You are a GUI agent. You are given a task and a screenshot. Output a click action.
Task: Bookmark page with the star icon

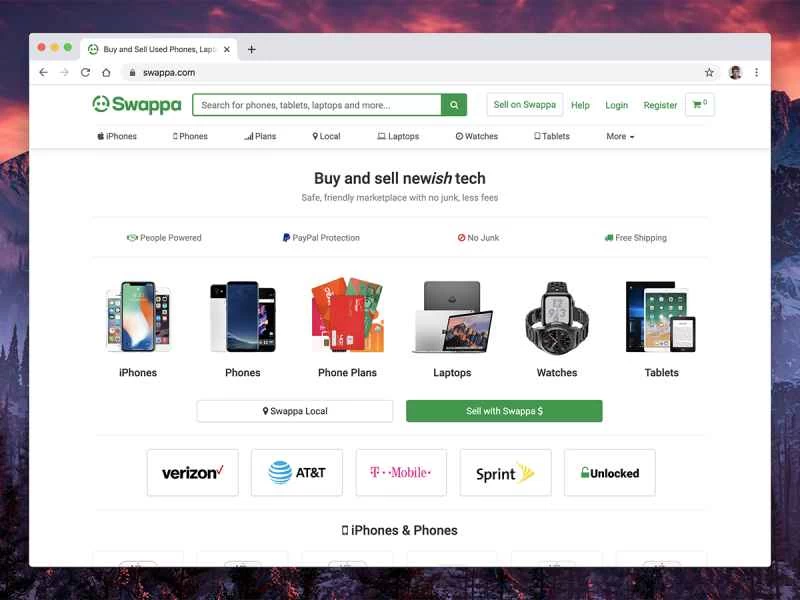[x=709, y=72]
